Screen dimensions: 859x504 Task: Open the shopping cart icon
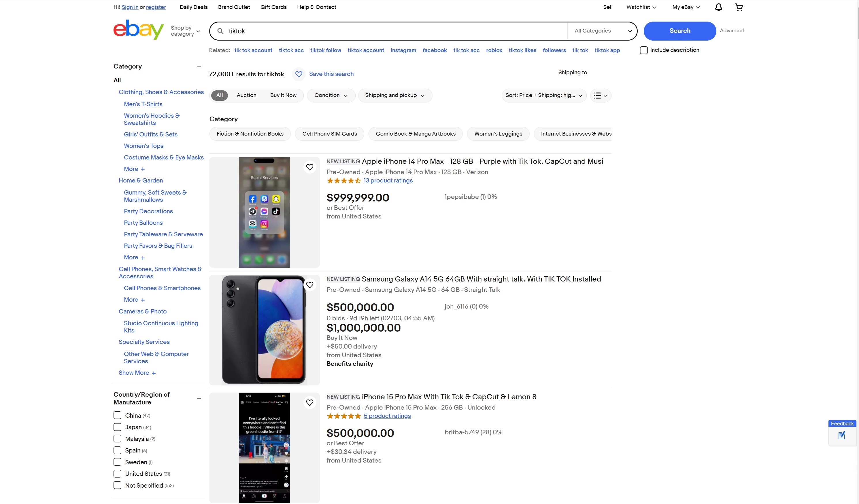[x=739, y=7]
